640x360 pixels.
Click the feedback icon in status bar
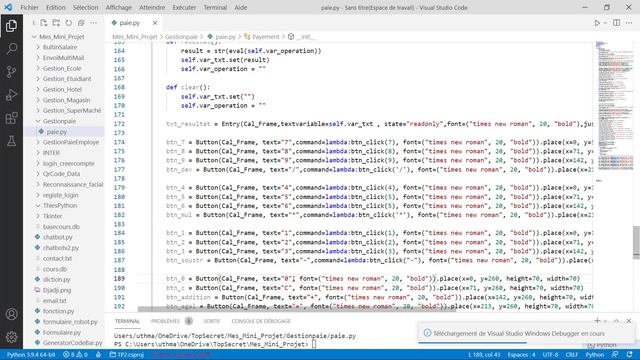point(615,355)
